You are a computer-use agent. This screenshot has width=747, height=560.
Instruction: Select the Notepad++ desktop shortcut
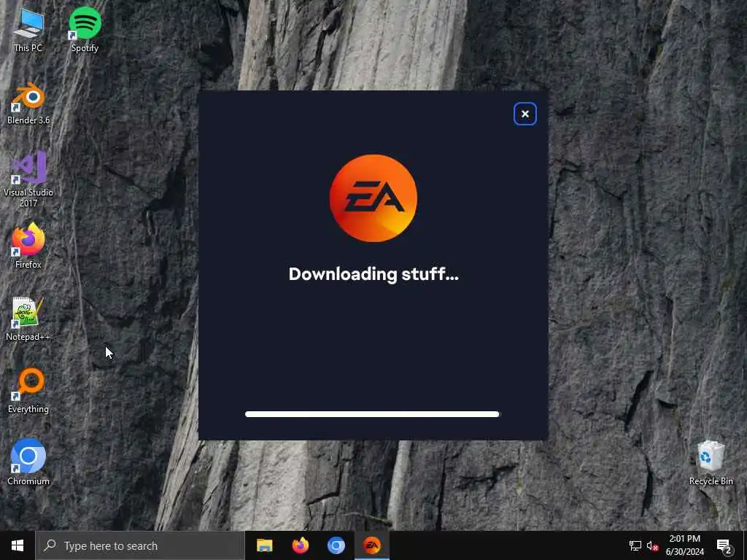click(x=28, y=319)
